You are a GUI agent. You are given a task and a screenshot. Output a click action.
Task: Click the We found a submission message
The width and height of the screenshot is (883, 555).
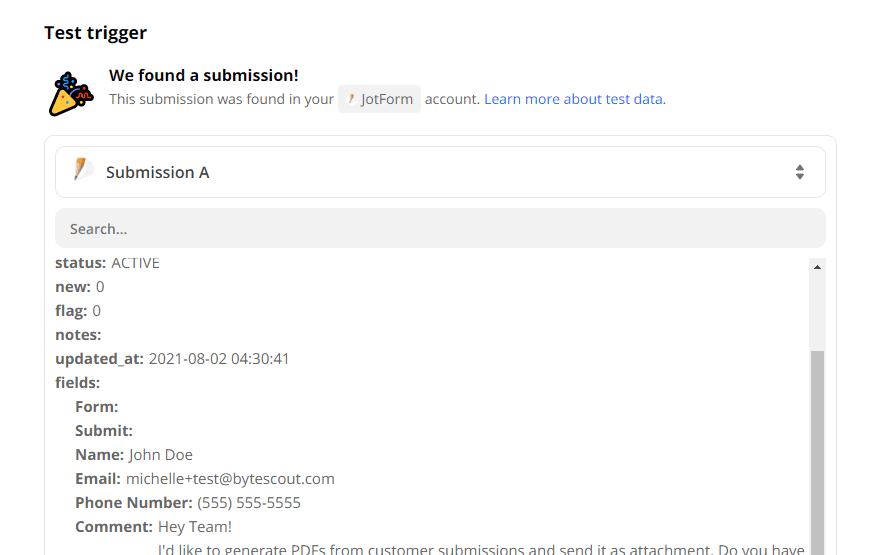click(x=204, y=75)
